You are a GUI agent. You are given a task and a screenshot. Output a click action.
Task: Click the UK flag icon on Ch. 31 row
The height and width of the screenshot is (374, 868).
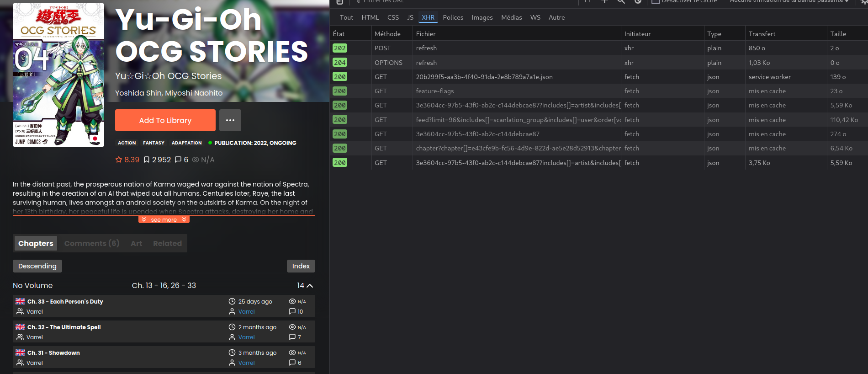tap(20, 353)
